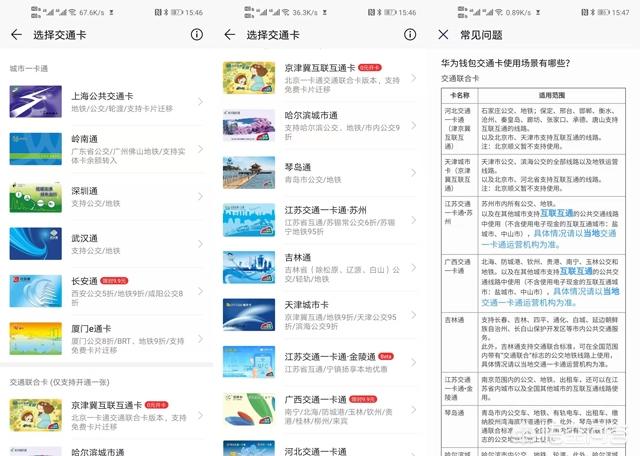Screen dimensions: 640x456
Task: Tap the 哈尔滨城市通 card image on middle screen
Action: 249,125
